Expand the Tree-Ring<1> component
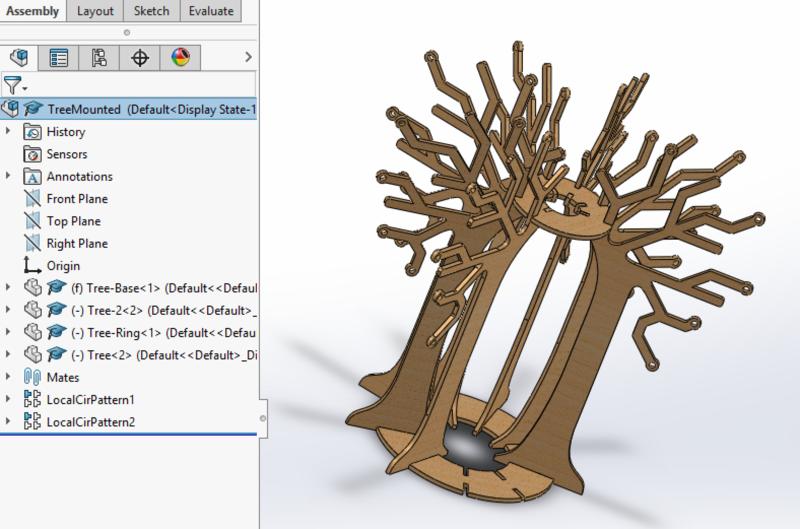The height and width of the screenshot is (529, 800). click(8, 332)
